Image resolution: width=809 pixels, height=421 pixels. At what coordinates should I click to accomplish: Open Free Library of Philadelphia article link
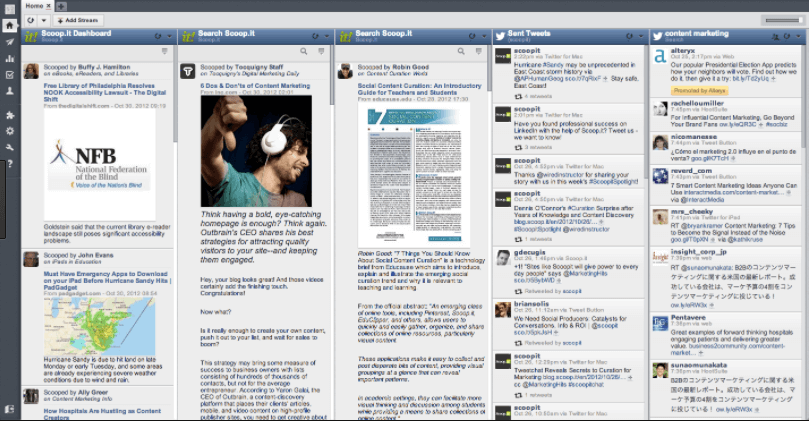(105, 92)
